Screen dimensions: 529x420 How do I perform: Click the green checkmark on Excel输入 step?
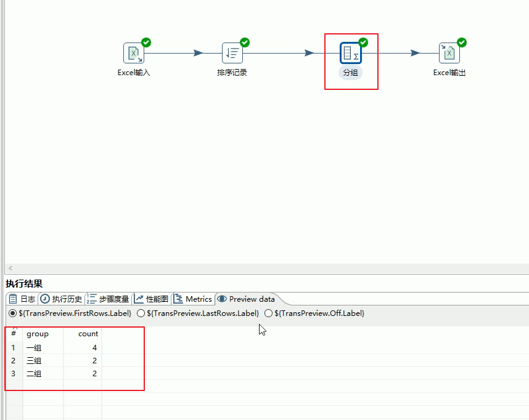click(x=146, y=42)
